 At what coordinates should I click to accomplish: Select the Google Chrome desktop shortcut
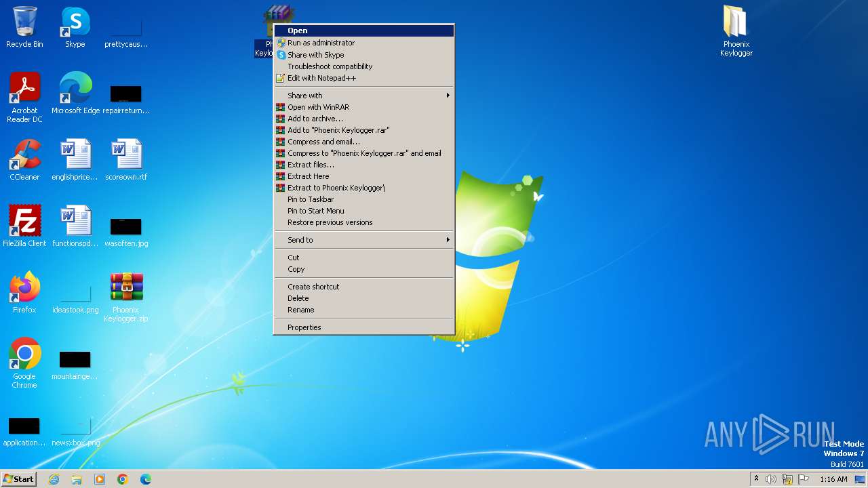[24, 363]
